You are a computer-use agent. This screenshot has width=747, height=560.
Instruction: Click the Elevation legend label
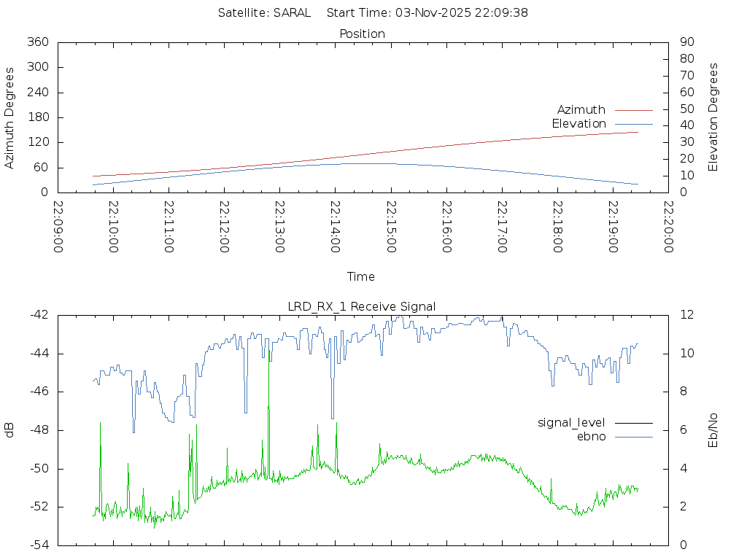click(x=578, y=124)
